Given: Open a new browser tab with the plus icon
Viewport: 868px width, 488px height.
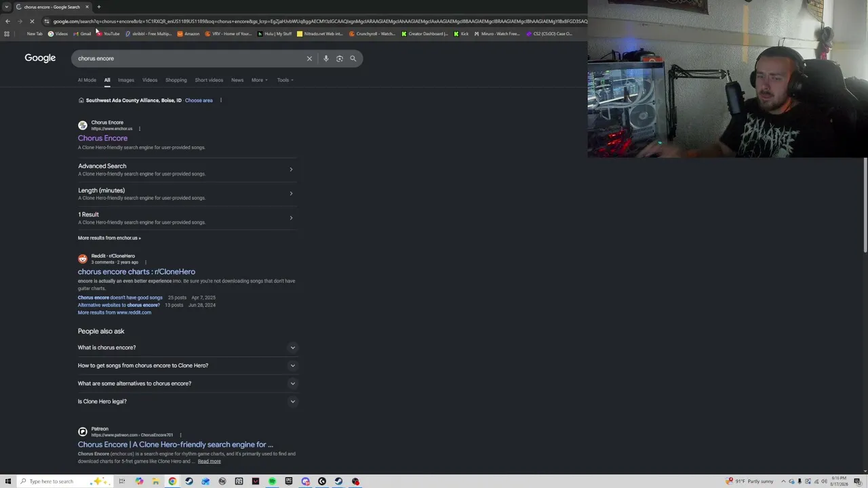Looking at the screenshot, I should point(98,7).
